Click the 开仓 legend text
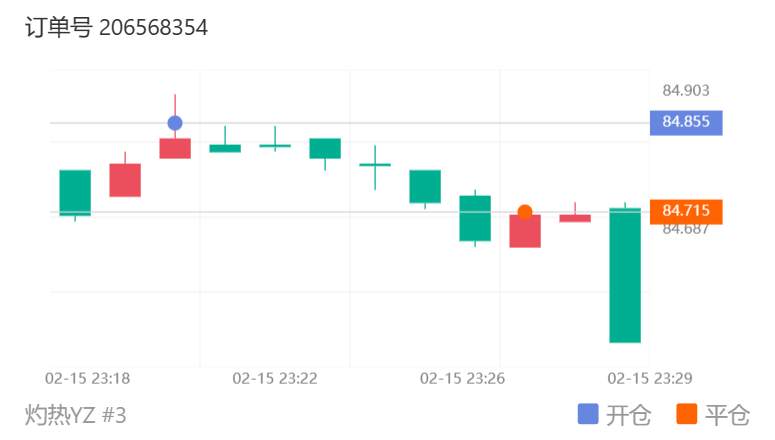 pyautogui.click(x=628, y=415)
